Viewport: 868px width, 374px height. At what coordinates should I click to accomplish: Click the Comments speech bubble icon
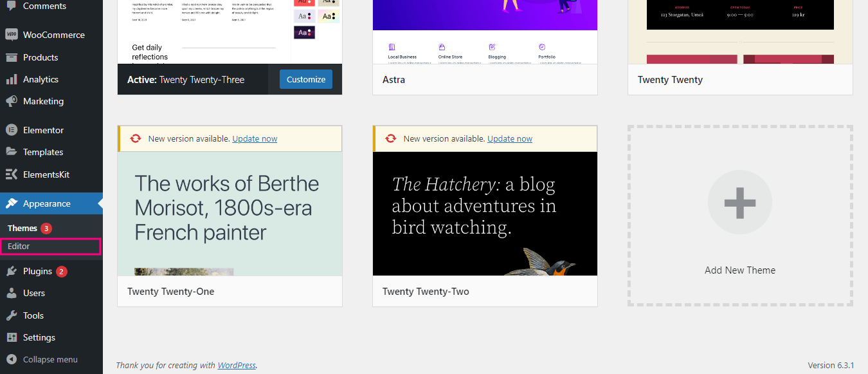point(12,6)
